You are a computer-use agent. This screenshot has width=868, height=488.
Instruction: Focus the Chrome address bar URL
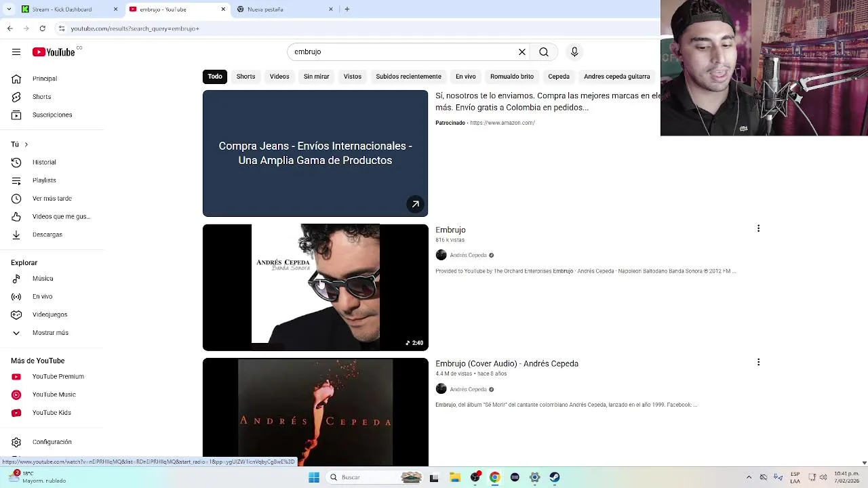[135, 28]
